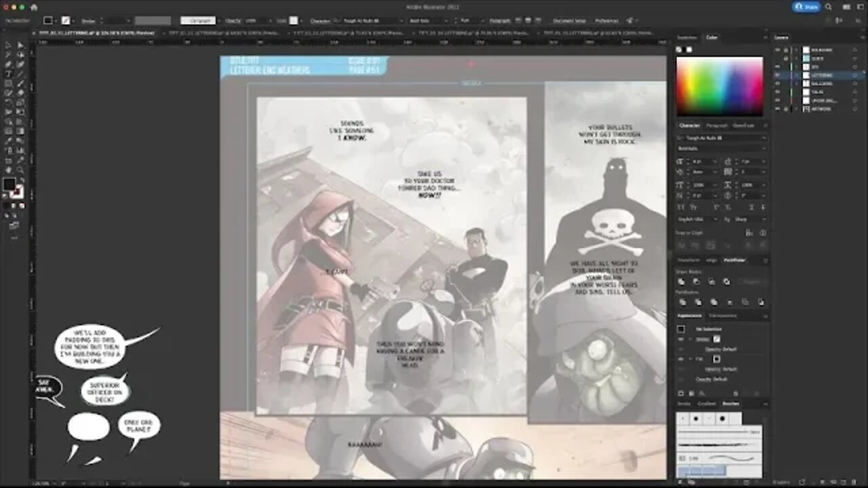Select the Paintbrush tool
This screenshot has width=868, height=488.
20,83
